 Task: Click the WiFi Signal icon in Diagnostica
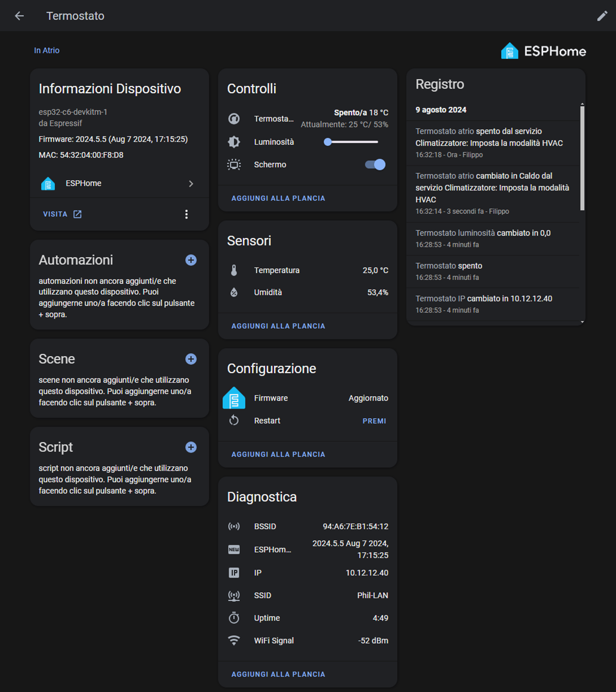tap(234, 640)
